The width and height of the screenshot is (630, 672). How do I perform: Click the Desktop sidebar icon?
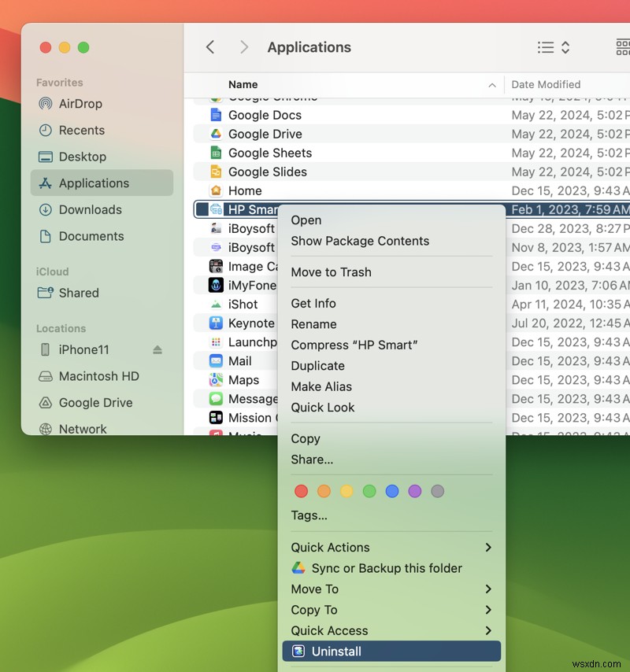(46, 157)
